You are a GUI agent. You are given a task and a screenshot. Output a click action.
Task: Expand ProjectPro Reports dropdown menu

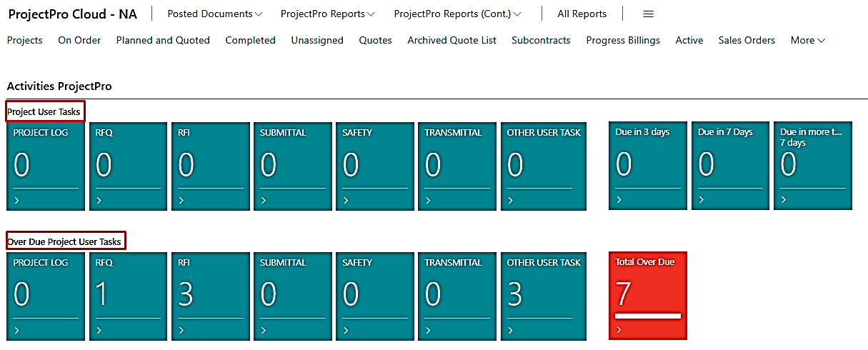[328, 14]
